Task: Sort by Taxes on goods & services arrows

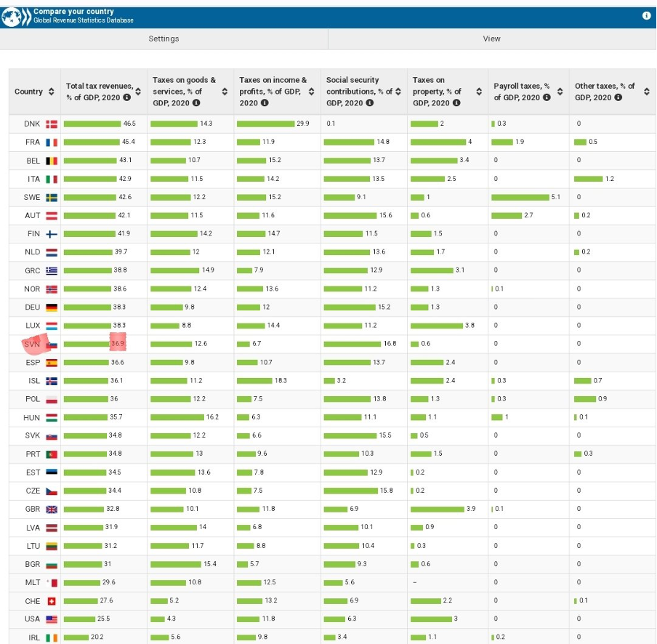Action: pos(225,92)
